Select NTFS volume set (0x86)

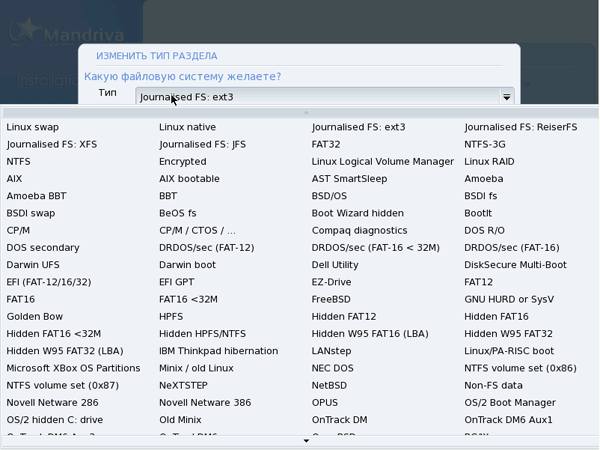tap(520, 368)
